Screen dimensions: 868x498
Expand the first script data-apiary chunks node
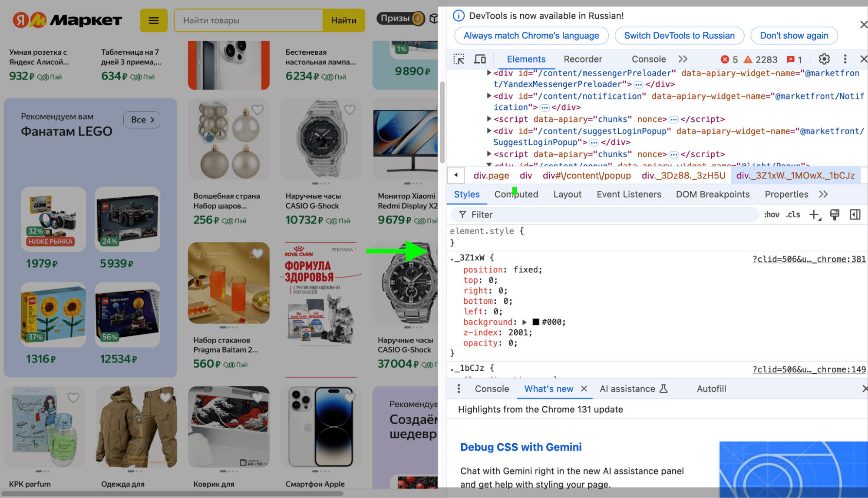489,119
